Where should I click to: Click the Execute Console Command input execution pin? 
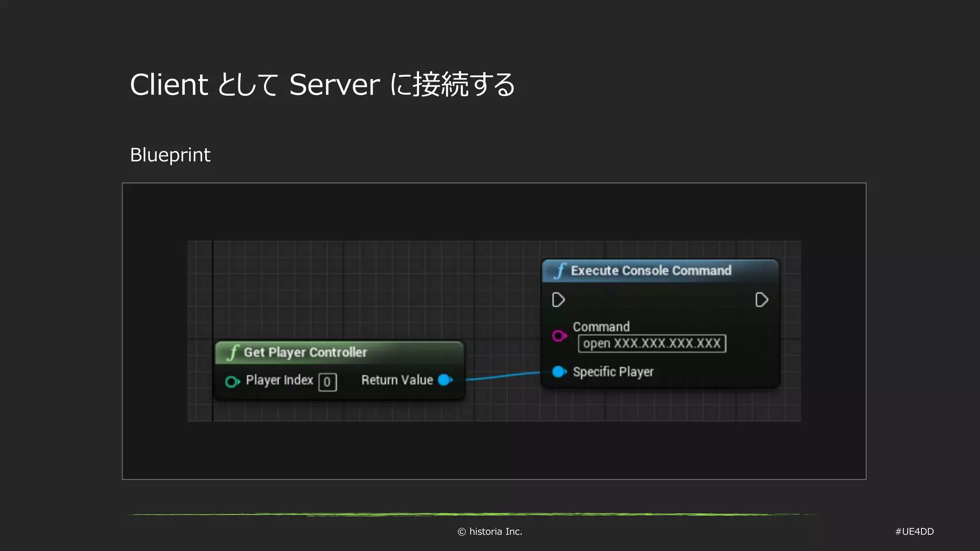[558, 300]
